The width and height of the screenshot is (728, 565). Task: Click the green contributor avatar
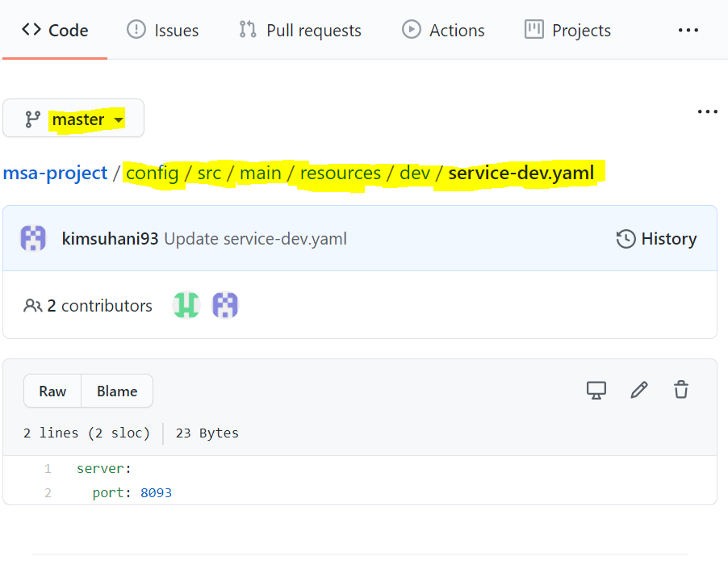pos(186,305)
